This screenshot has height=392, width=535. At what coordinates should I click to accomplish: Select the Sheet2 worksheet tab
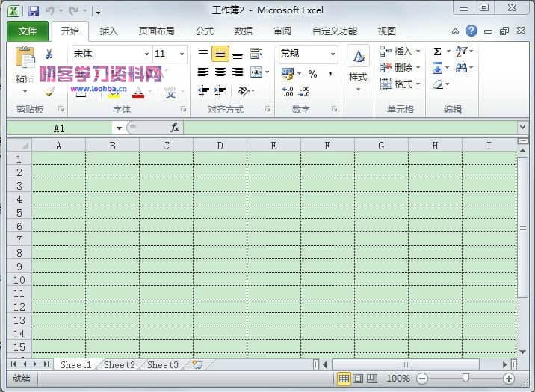coord(119,364)
